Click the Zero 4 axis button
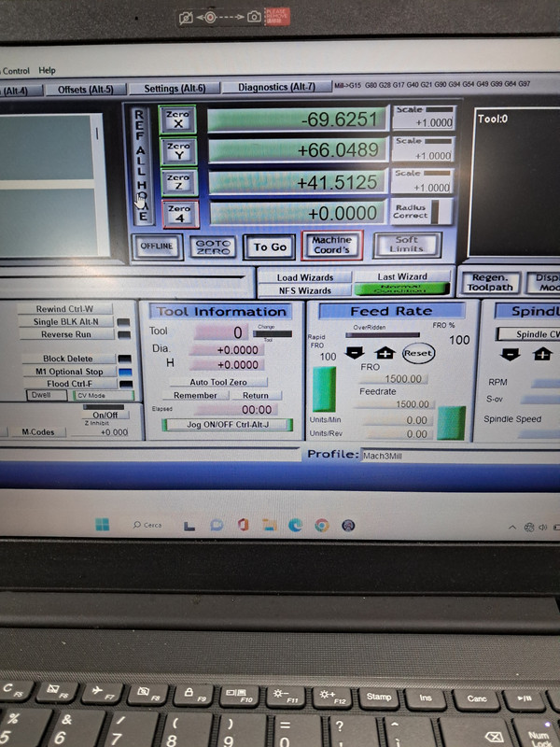Viewport: 560px width, 747px height. 180,214
